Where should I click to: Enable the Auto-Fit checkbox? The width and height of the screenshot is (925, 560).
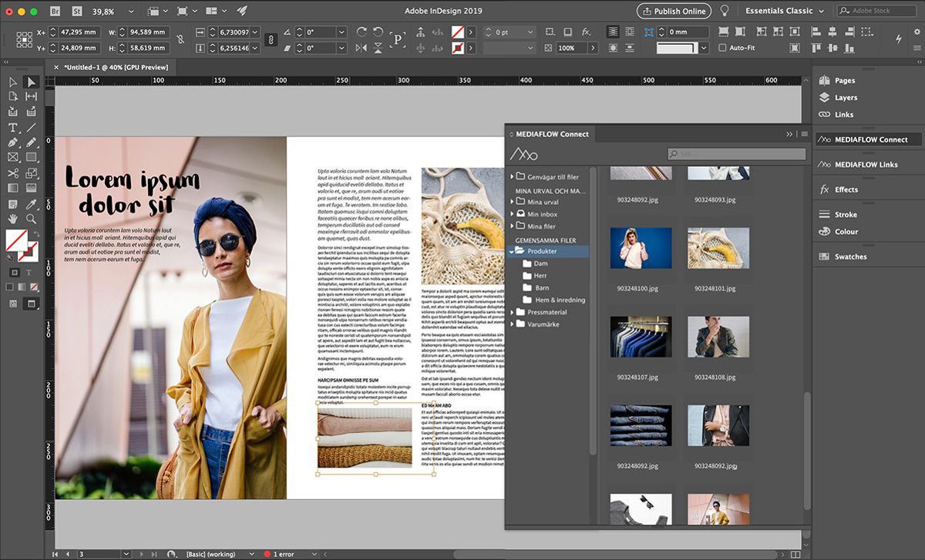click(x=722, y=48)
